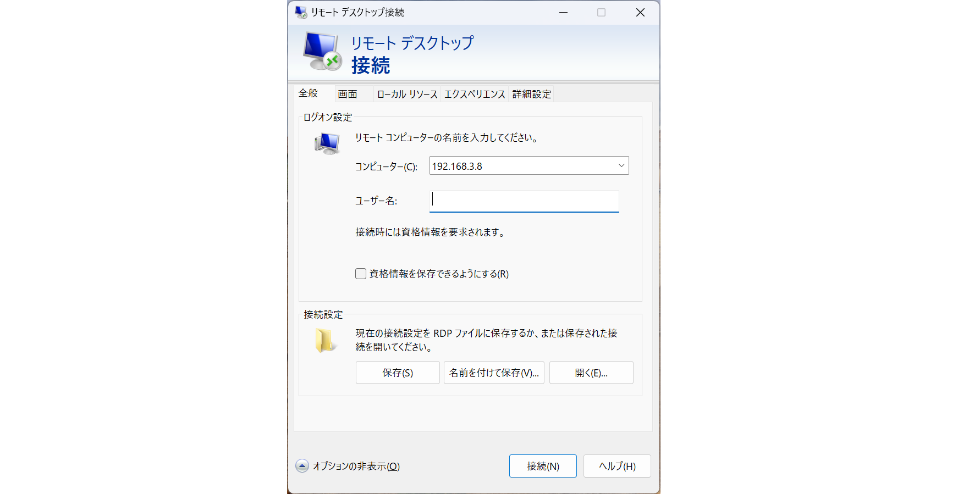Click the up-arrow icon beside オプションの非表示
The image size is (980, 494).
302,466
